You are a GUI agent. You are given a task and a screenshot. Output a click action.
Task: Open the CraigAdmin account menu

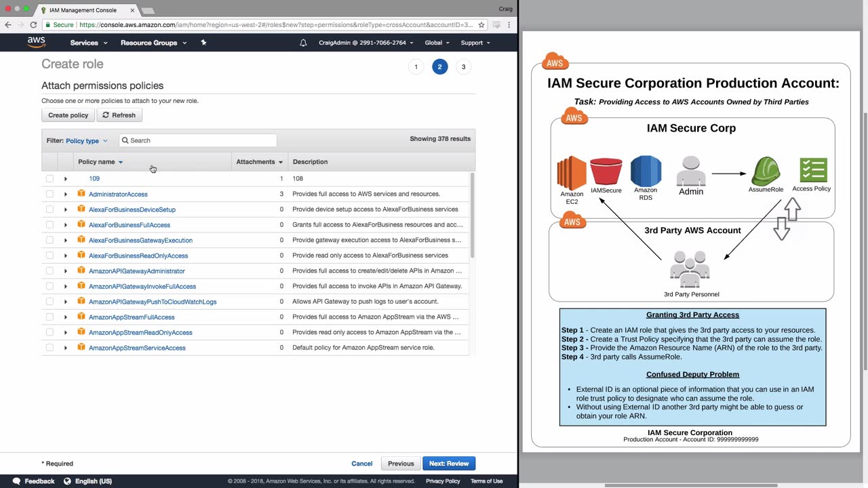coord(366,43)
